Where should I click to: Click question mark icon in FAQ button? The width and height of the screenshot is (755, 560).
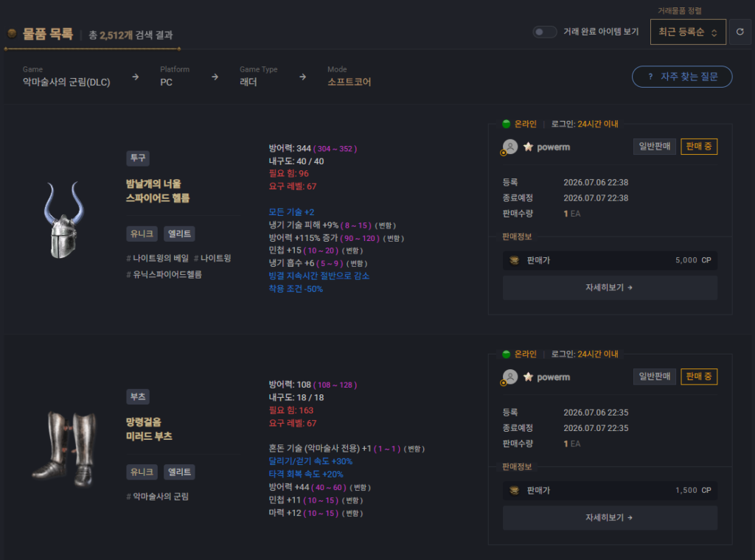(650, 77)
